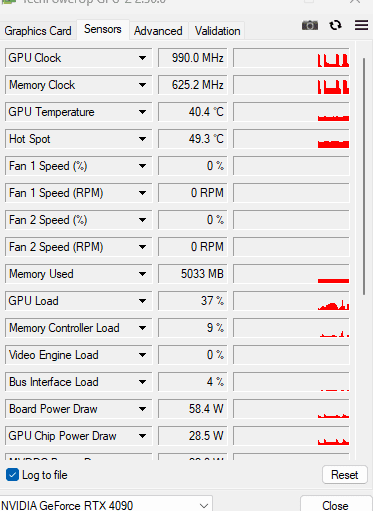The image size is (373, 511).
Task: Open the Validation tab
Action: tap(217, 31)
